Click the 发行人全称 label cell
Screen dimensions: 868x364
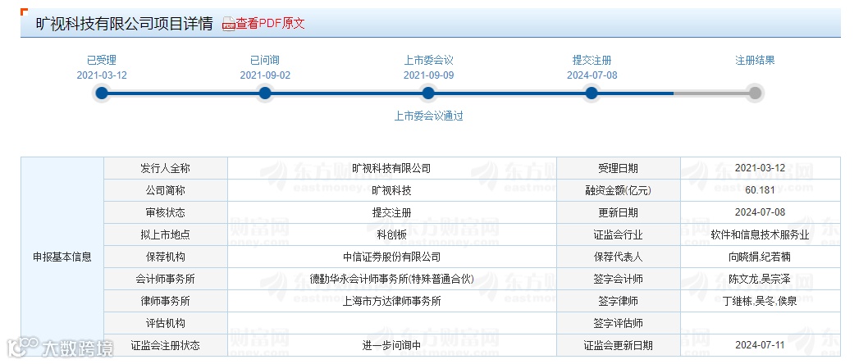pyautogui.click(x=166, y=168)
